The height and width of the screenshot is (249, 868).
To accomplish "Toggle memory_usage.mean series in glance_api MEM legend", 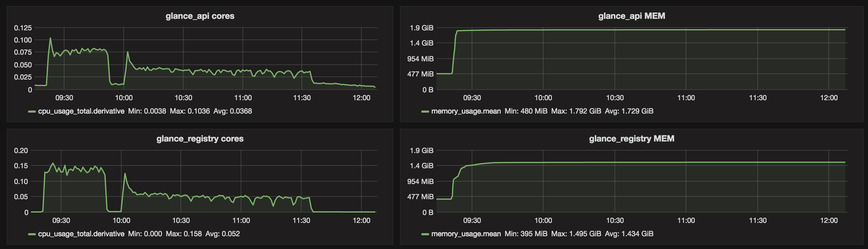I will click(466, 111).
